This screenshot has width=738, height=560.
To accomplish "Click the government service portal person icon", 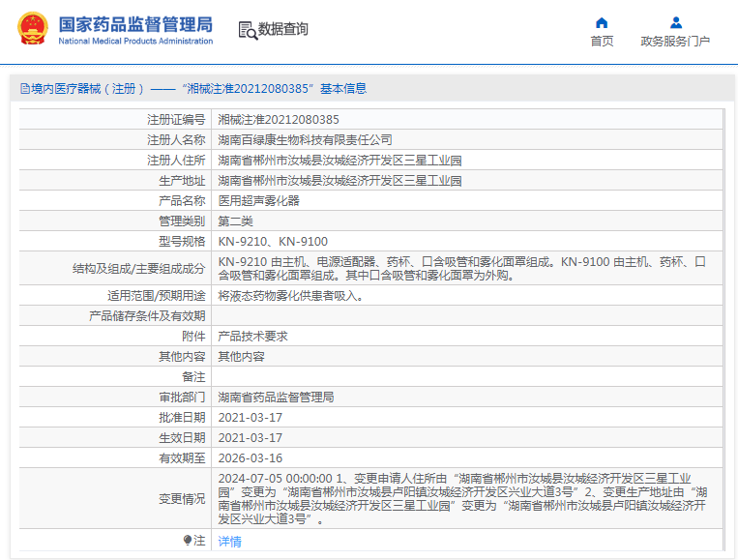I will [676, 22].
